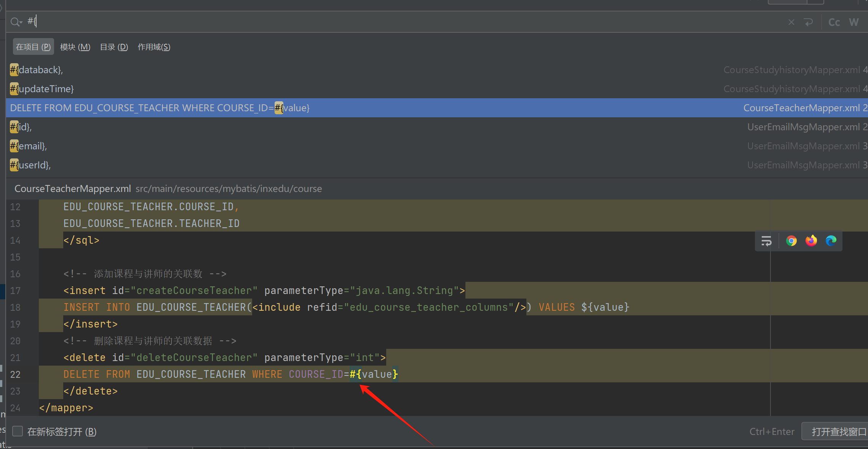Viewport: 868px width, 449px height.
Task: Toggle the Cc match case option
Action: click(834, 22)
